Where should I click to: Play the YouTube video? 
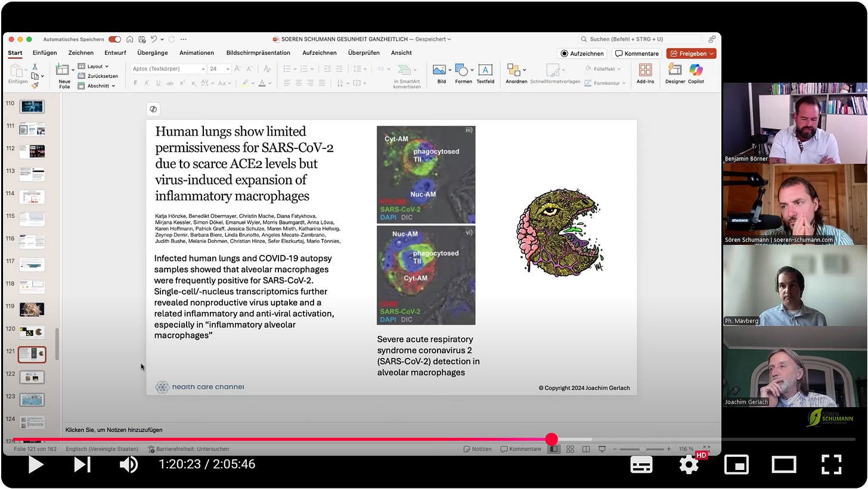36,465
